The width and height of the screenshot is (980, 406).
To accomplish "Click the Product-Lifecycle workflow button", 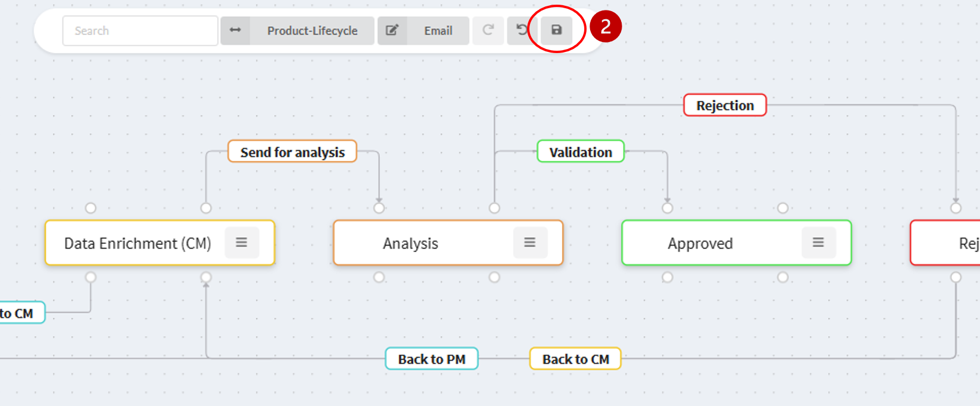I will pyautogui.click(x=312, y=31).
